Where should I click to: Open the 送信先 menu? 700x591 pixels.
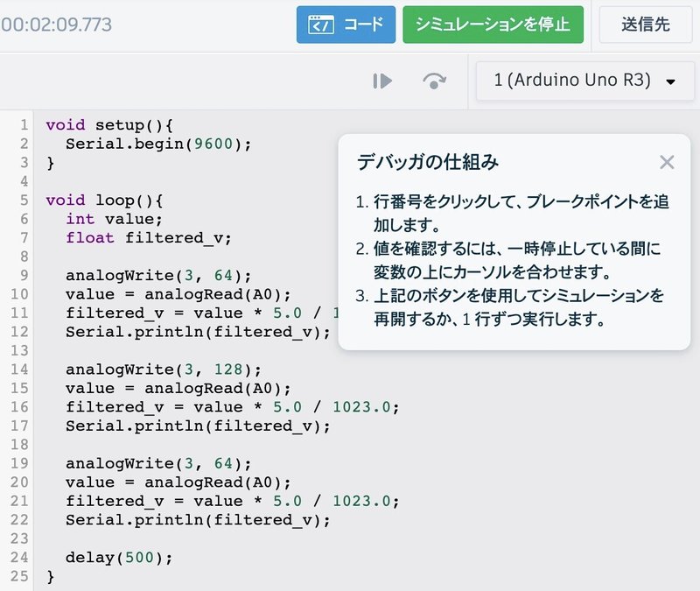click(x=645, y=25)
